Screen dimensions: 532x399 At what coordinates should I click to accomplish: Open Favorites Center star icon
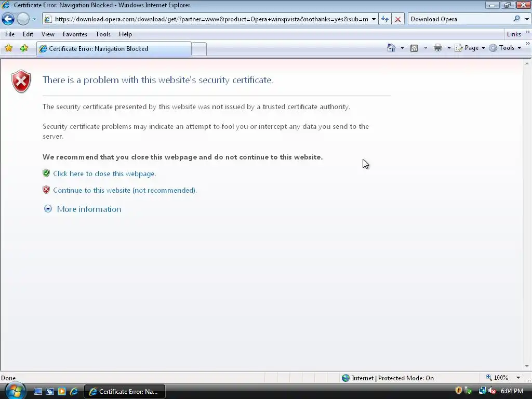tap(9, 48)
